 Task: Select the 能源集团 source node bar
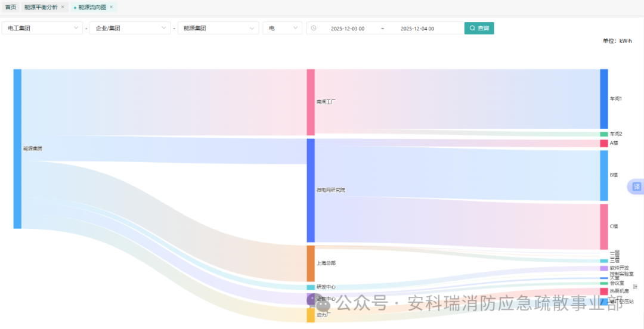point(17,148)
